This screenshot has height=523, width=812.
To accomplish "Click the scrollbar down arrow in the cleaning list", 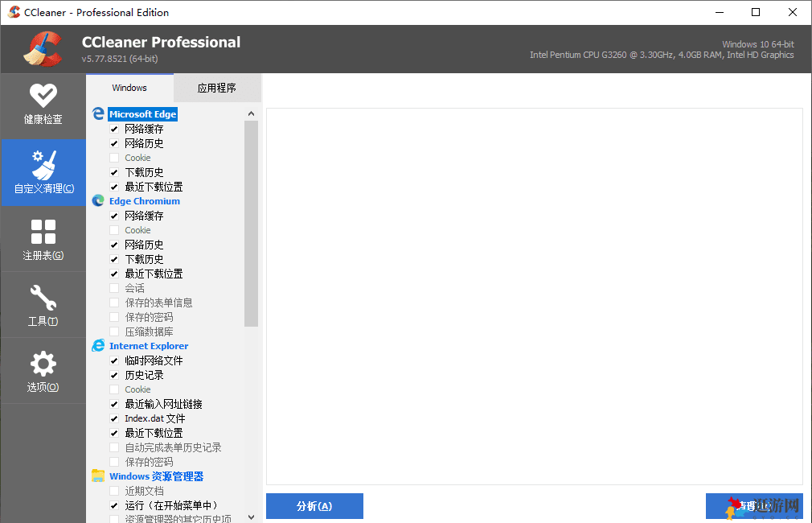I will [x=251, y=517].
